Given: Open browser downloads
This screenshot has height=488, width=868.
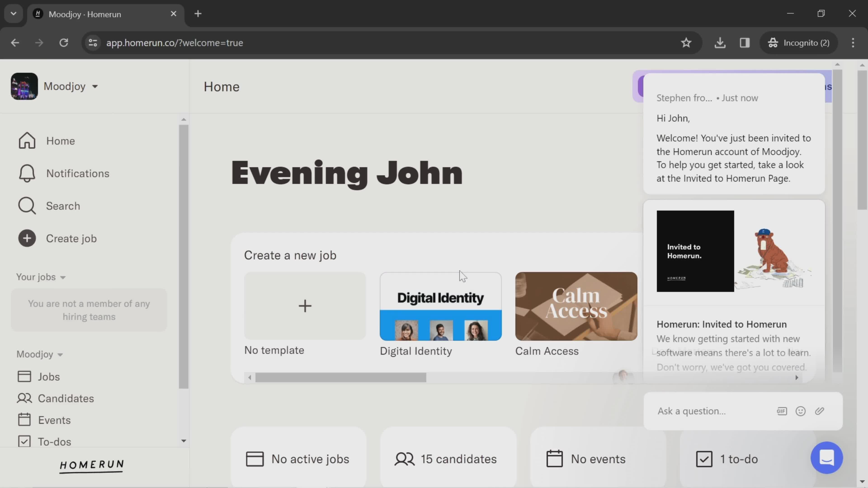Looking at the screenshot, I should tap(720, 43).
